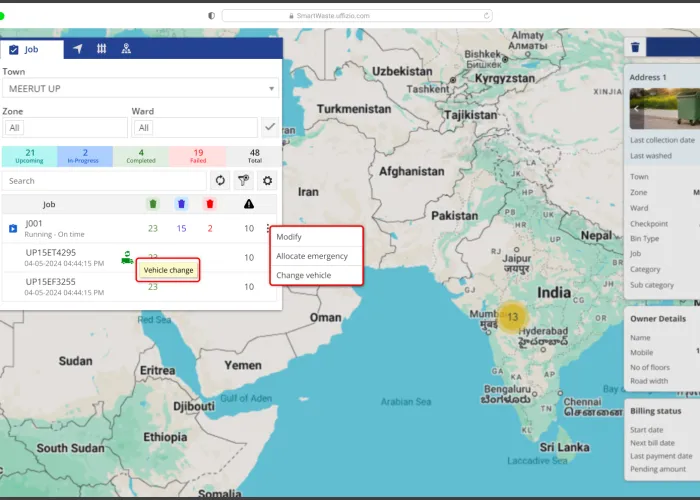Click the fence/geofence icon tab

[102, 49]
